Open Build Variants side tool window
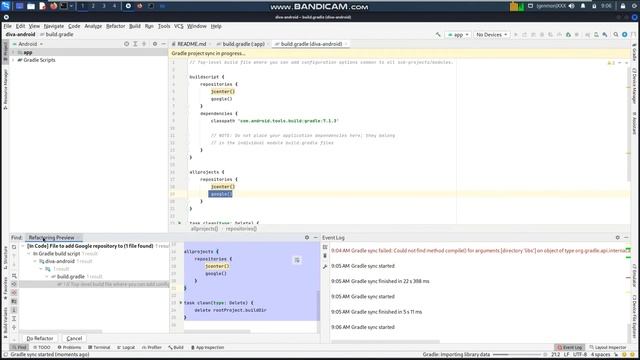 (5, 323)
